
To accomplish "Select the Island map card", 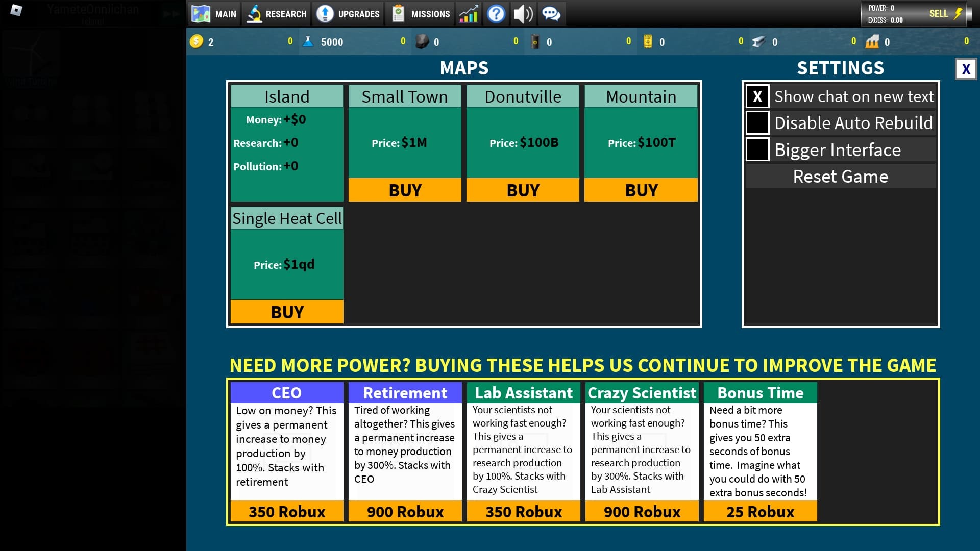I will [287, 143].
